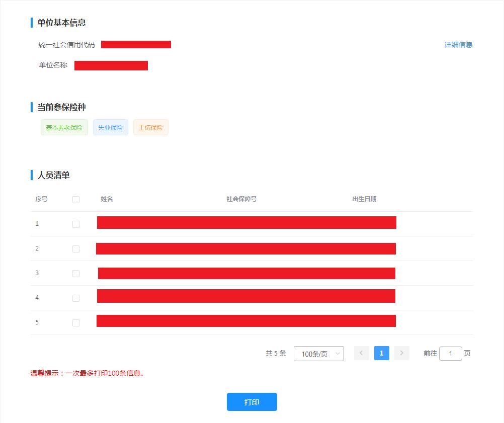Check the checkbox for row 1
The height and width of the screenshot is (423, 504).
(76, 224)
